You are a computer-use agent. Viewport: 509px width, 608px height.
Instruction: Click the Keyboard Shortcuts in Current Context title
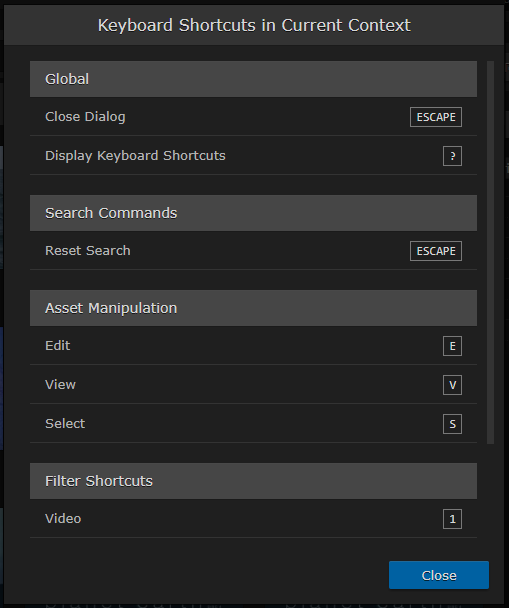point(254,26)
